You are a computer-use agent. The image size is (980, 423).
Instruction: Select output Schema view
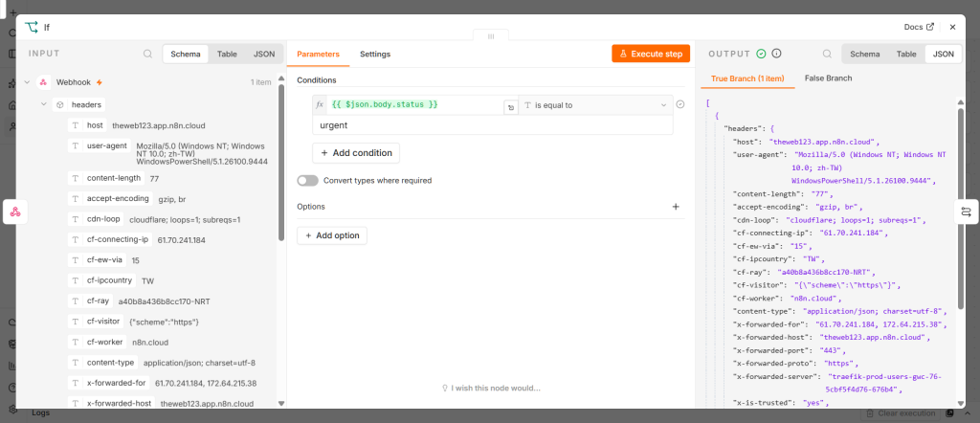pos(865,54)
